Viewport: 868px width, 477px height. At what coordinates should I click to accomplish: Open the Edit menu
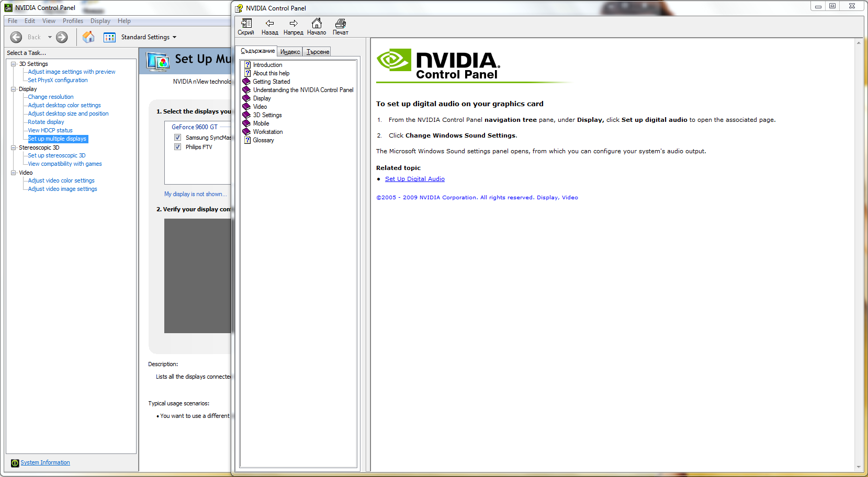pos(30,21)
